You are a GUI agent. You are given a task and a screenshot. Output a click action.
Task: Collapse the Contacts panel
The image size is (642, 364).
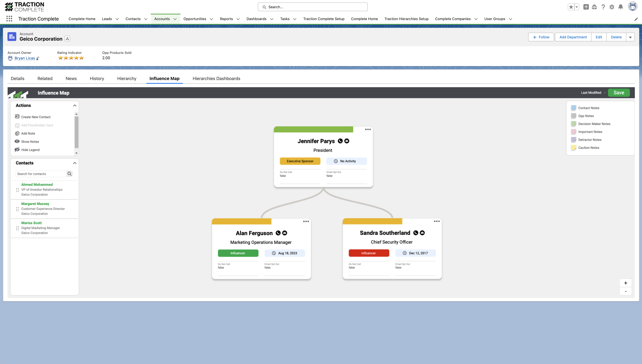[x=74, y=163]
